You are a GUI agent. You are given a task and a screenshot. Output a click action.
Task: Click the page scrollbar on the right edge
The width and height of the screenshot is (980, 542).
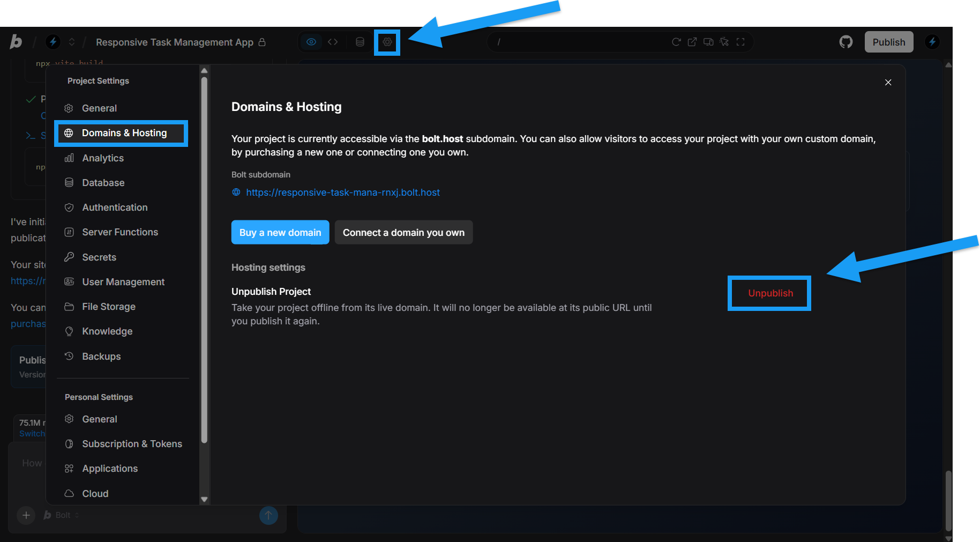[948, 501]
